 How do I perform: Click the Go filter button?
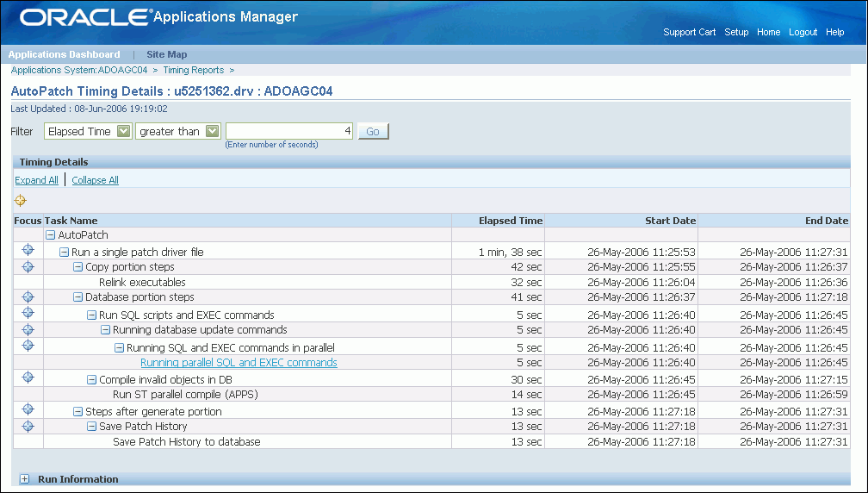[x=373, y=131]
